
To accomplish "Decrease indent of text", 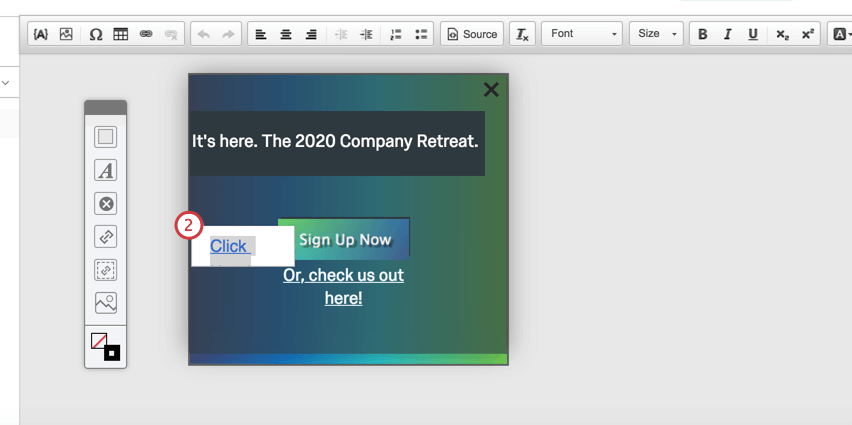I will [341, 34].
